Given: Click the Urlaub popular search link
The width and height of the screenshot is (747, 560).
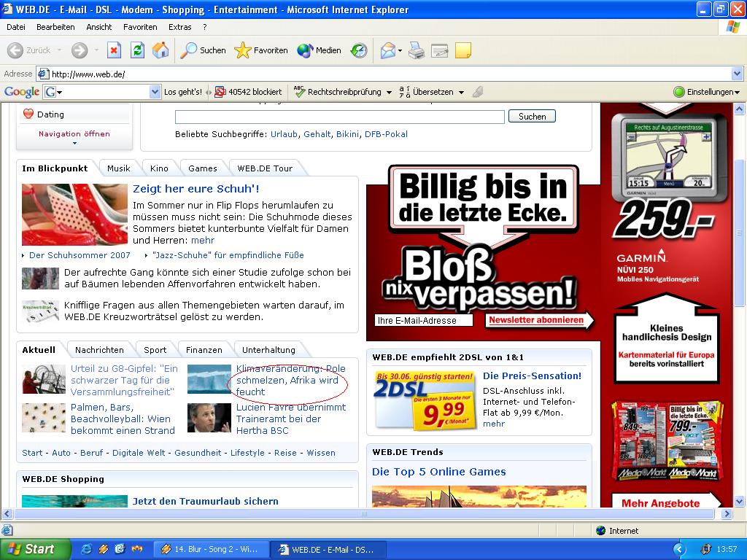Looking at the screenshot, I should 284,134.
